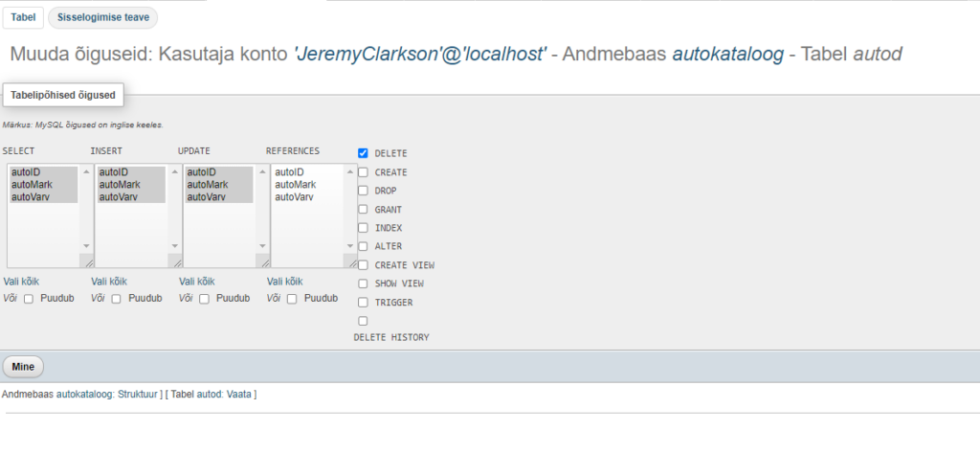Tick the DELETE HISTORY checkbox
The image size is (980, 454).
(363, 321)
